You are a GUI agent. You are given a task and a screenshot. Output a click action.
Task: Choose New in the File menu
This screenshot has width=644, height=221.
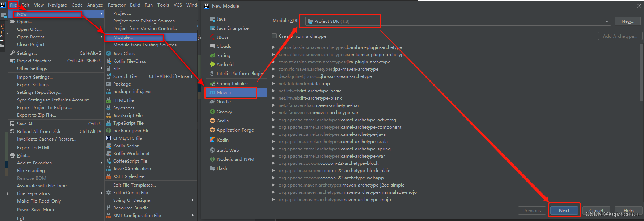[x=56, y=14]
